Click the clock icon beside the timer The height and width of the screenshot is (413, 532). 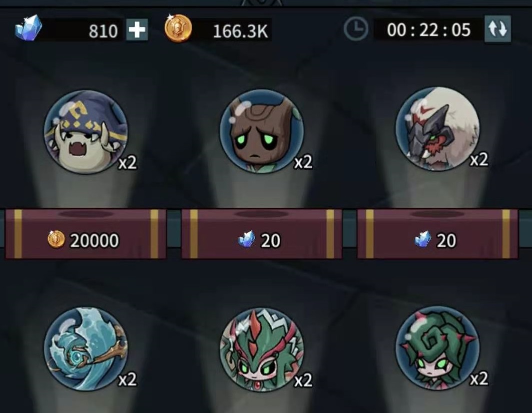[x=356, y=29]
